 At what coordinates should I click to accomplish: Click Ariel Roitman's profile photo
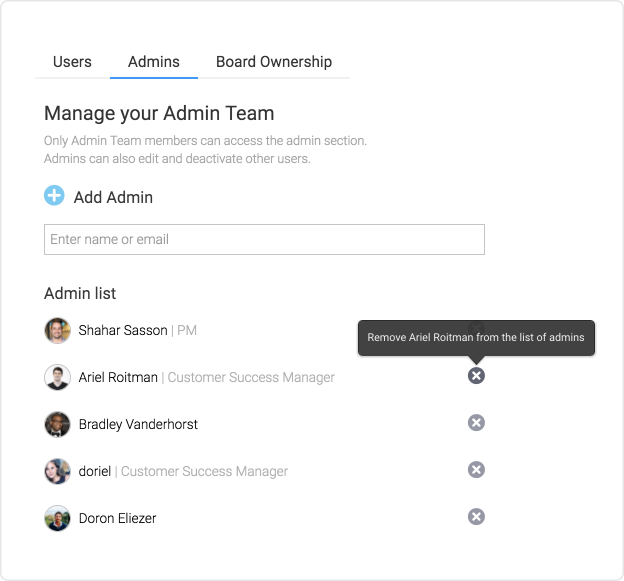tap(57, 377)
